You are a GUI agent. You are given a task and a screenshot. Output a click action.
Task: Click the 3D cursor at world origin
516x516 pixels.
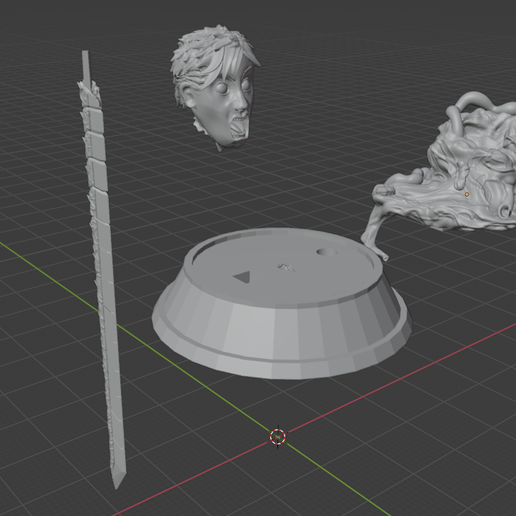278,436
